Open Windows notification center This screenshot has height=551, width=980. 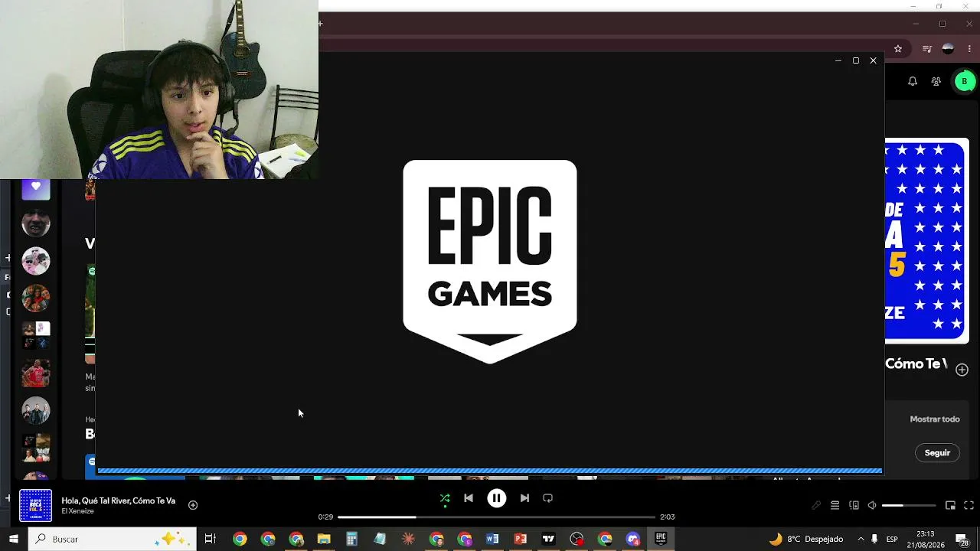[962, 540]
